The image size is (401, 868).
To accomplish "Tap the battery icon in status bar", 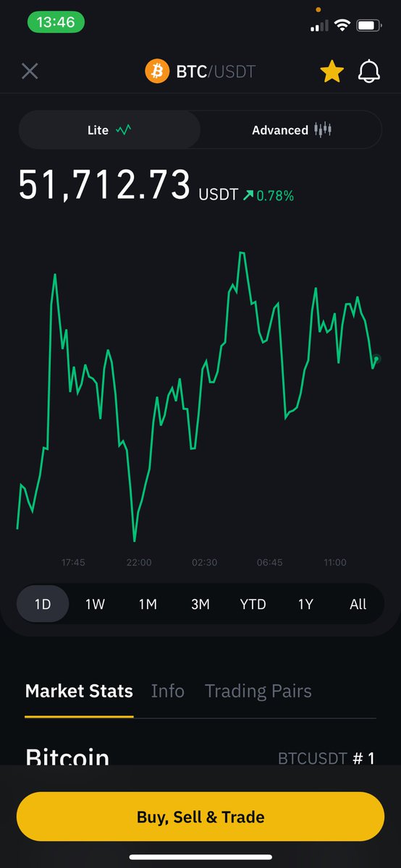I will point(369,25).
